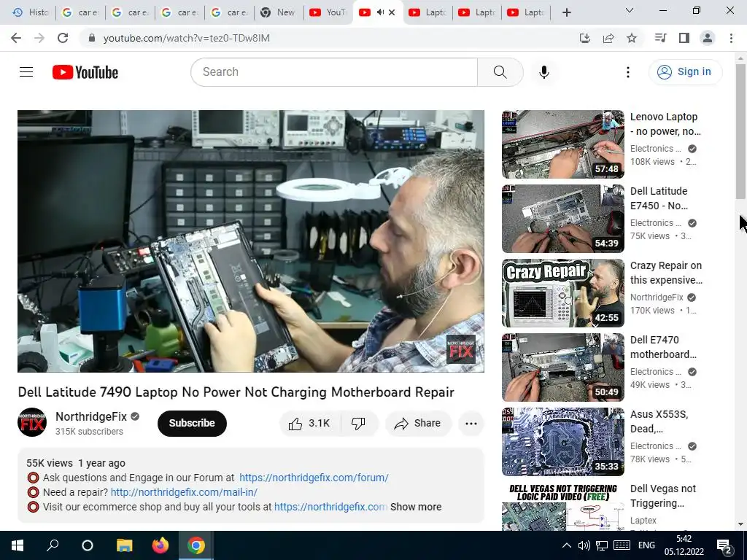Open File Explorer from taskbar
Viewport: 747px width, 560px height.
coord(124,545)
